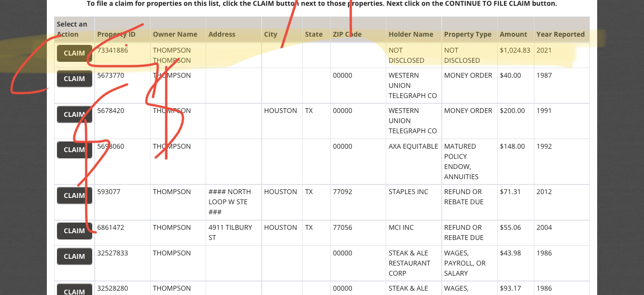Click the 2021 year reported cell
The image size is (644, 295).
[544, 50]
